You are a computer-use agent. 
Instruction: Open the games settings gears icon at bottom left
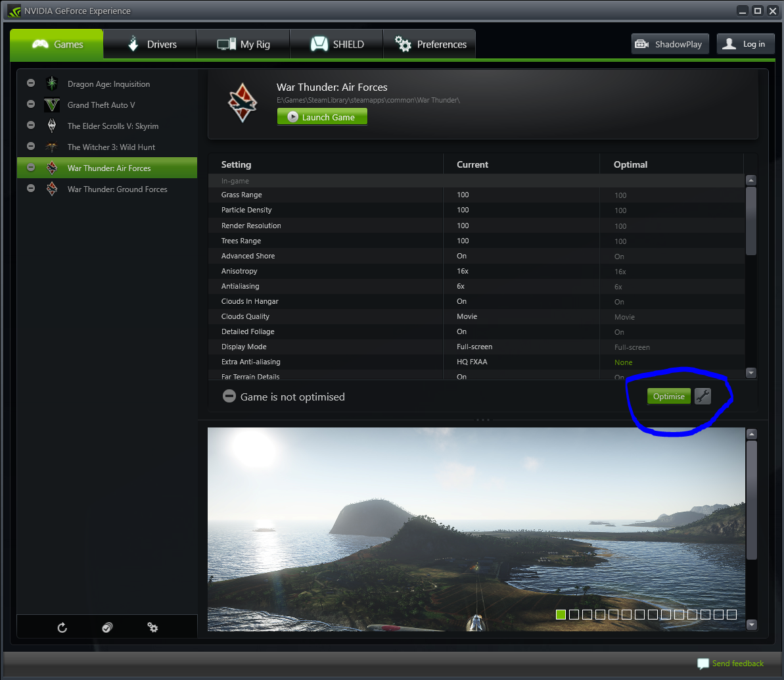pos(152,627)
